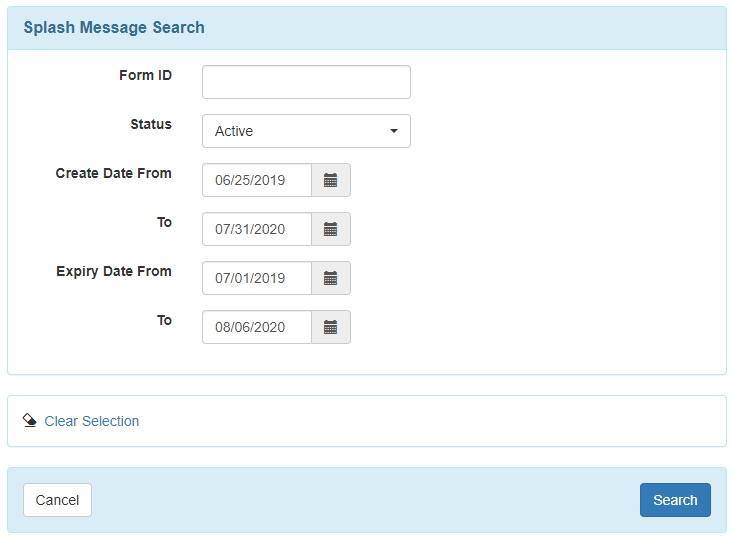Click the 06/25/2019 create date field
This screenshot has width=733, height=539.
pos(257,180)
